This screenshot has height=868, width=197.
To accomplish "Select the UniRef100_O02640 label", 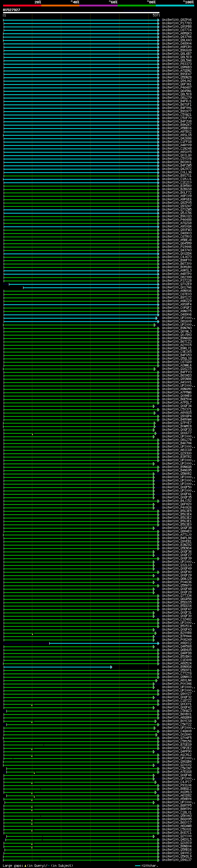I will (x=177, y=735).
